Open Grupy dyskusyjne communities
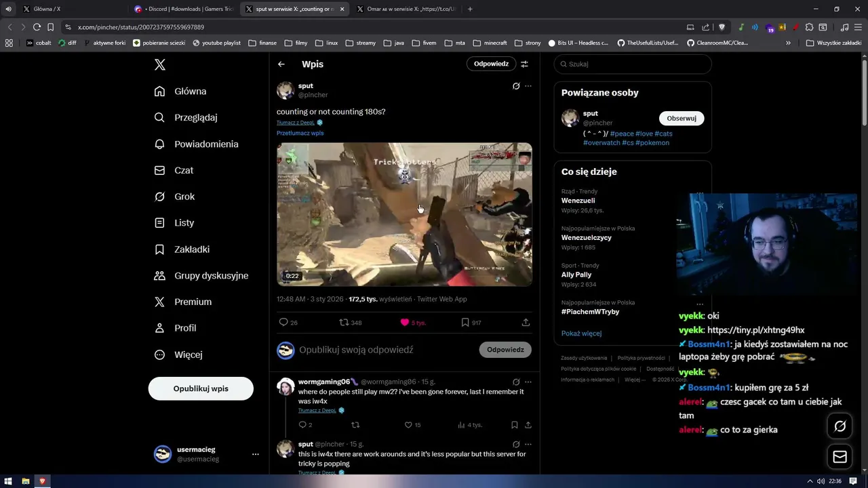This screenshot has height=488, width=868. (x=201, y=276)
